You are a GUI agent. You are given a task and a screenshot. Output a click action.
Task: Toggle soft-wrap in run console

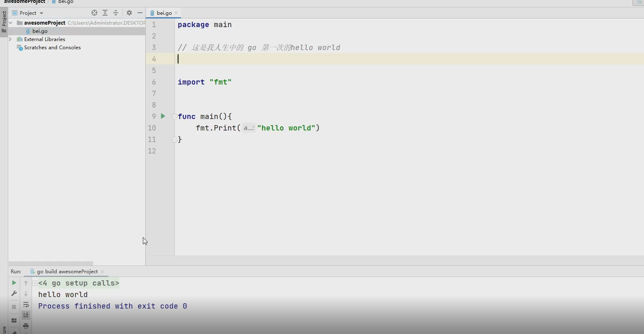tap(26, 304)
